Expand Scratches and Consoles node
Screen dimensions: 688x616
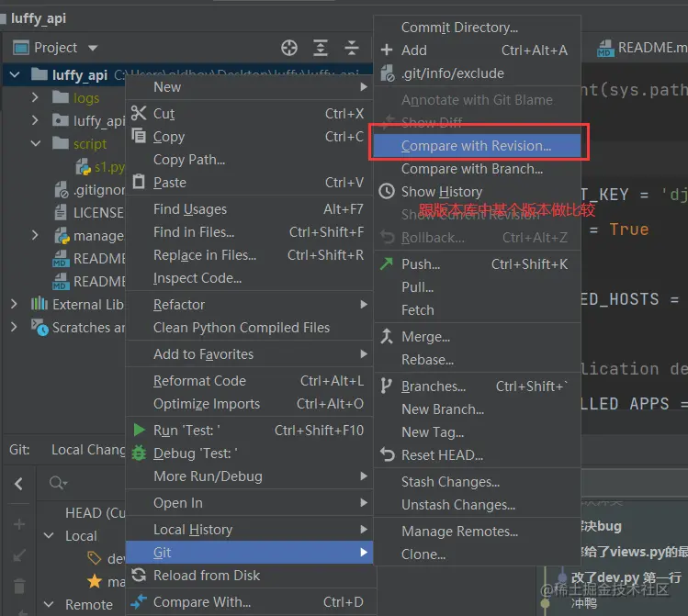(x=14, y=327)
